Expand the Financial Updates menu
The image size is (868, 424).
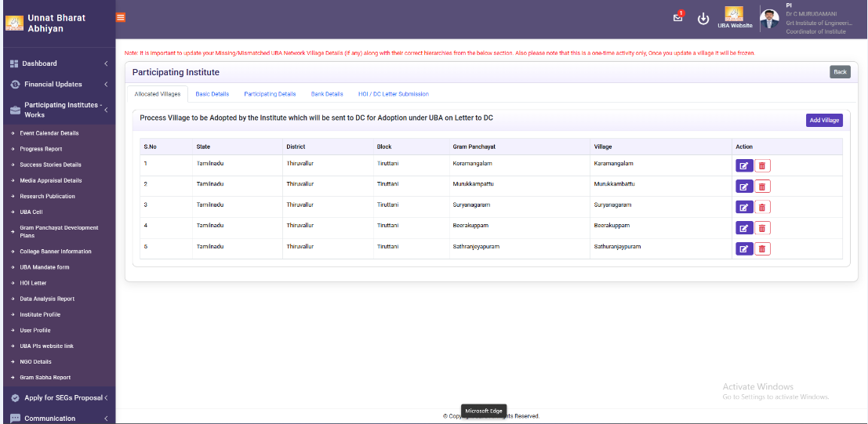tap(56, 85)
